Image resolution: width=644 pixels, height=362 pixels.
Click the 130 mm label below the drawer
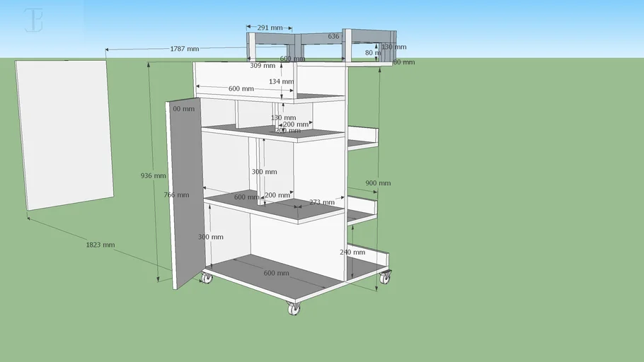283,117
